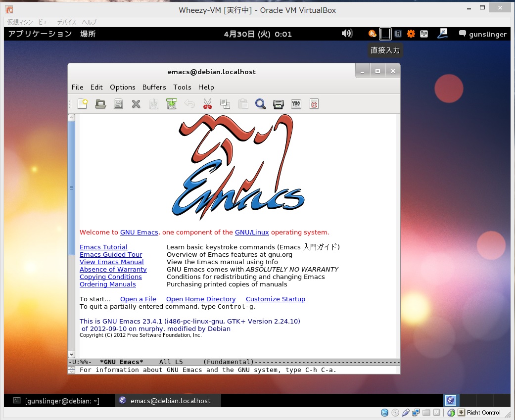
Task: Click the Paste clipboard toolbar icon
Action: coord(243,104)
